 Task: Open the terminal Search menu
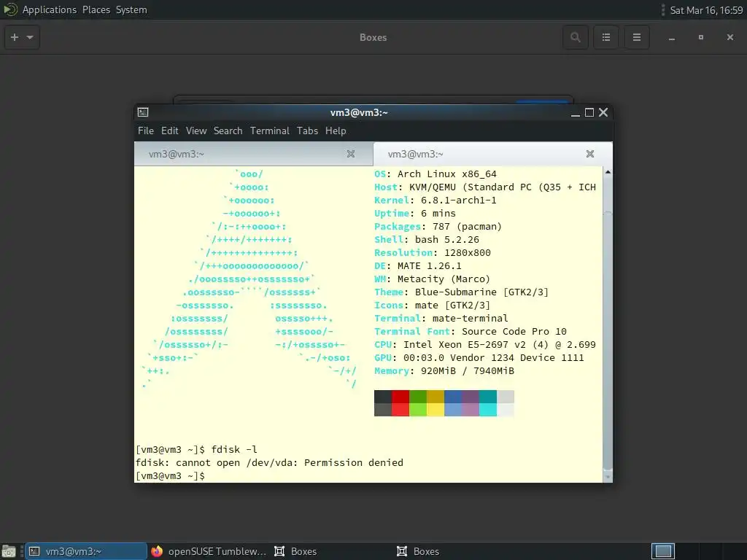[x=228, y=131]
